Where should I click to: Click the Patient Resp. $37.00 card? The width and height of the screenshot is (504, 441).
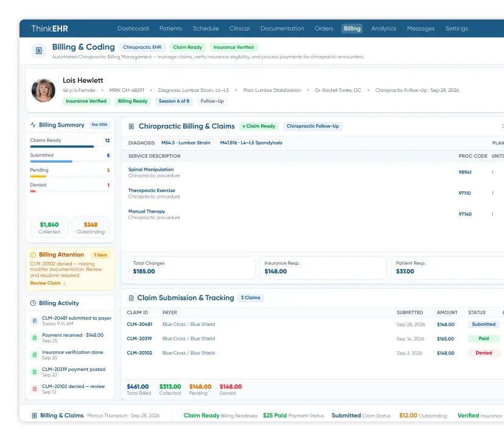tap(448, 267)
